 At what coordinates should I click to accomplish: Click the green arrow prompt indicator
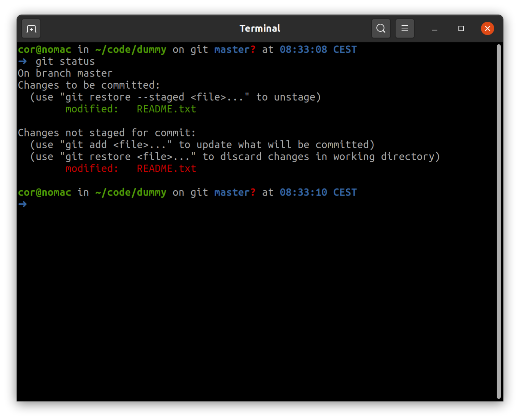click(x=22, y=61)
